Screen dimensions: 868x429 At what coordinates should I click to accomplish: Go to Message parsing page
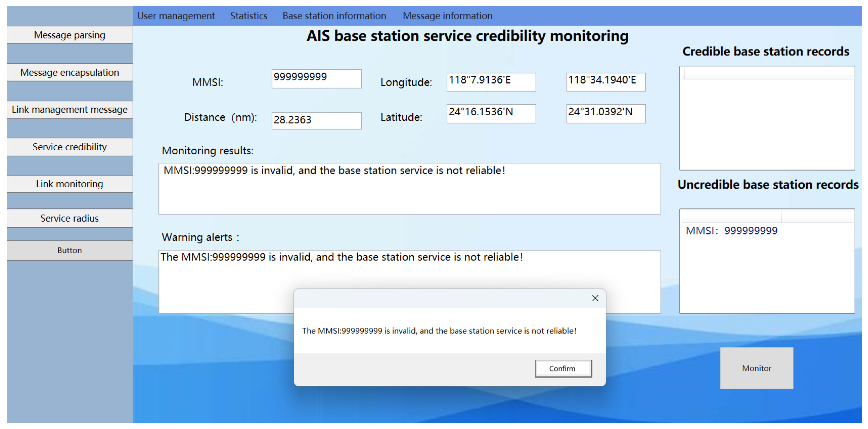(x=69, y=35)
